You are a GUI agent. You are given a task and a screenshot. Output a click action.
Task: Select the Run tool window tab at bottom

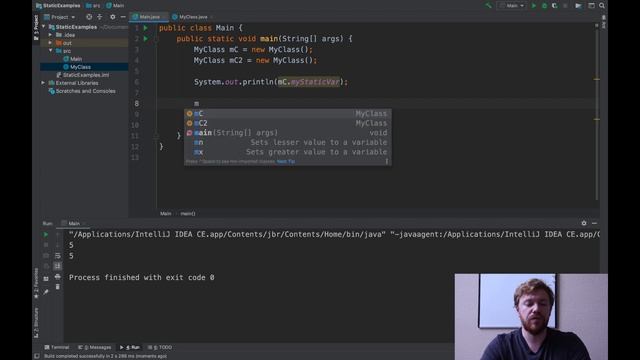click(130, 347)
